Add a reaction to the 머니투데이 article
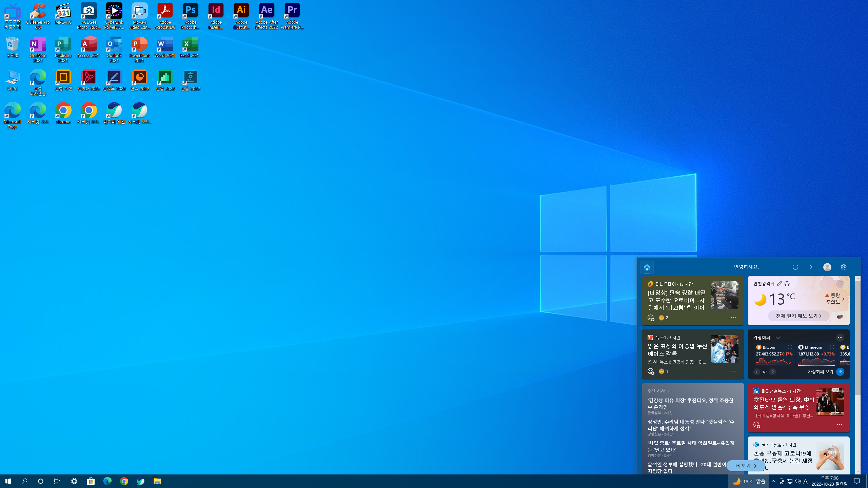 [x=650, y=318]
